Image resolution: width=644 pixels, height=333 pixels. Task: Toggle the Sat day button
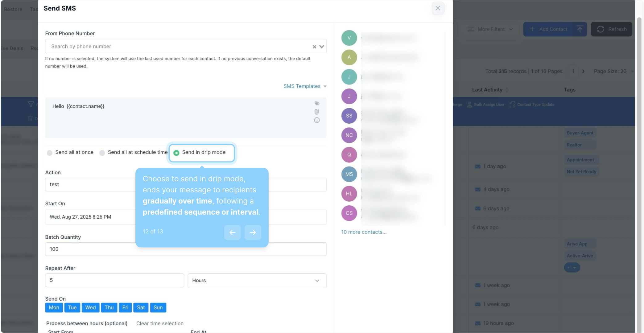[141, 307]
